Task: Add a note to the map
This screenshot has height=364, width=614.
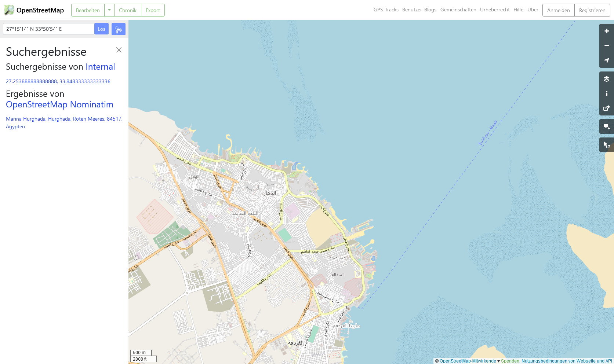Action: click(607, 126)
